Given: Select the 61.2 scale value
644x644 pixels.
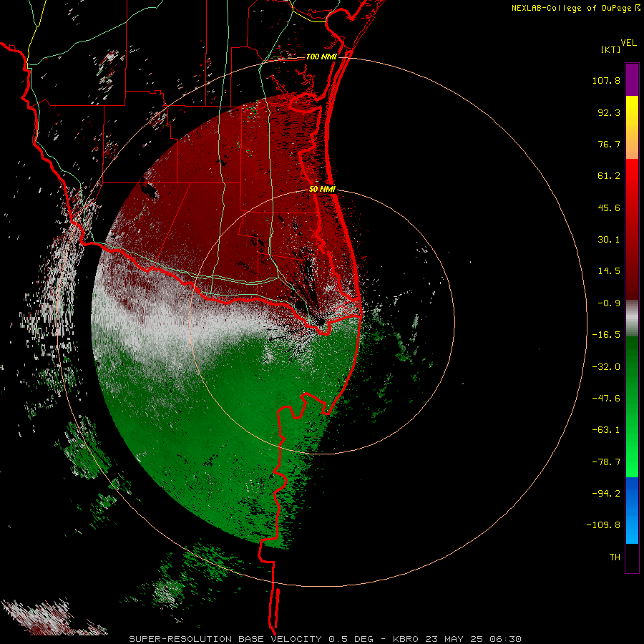Looking at the screenshot, I should coord(609,176).
